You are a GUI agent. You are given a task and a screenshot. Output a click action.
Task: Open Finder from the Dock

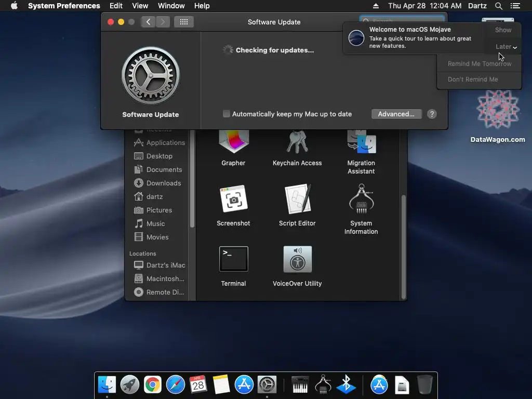pyautogui.click(x=107, y=385)
